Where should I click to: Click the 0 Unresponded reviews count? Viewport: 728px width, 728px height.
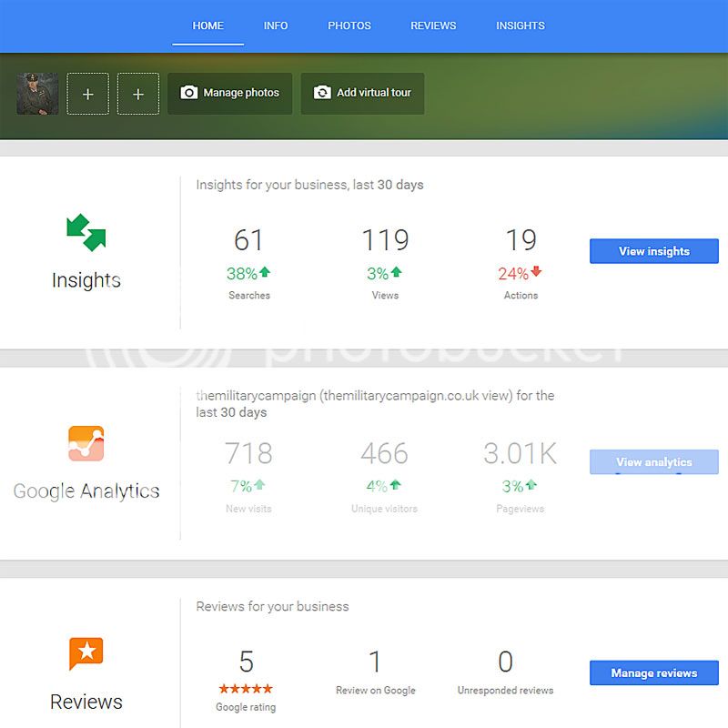coord(506,662)
